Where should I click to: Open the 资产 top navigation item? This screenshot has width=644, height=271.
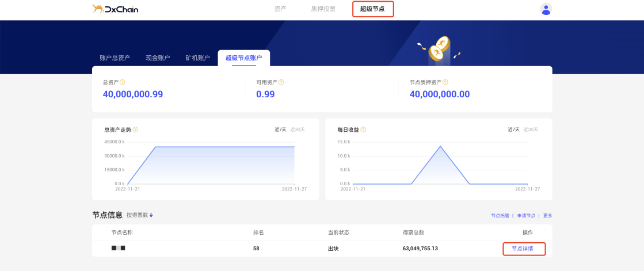tap(280, 9)
